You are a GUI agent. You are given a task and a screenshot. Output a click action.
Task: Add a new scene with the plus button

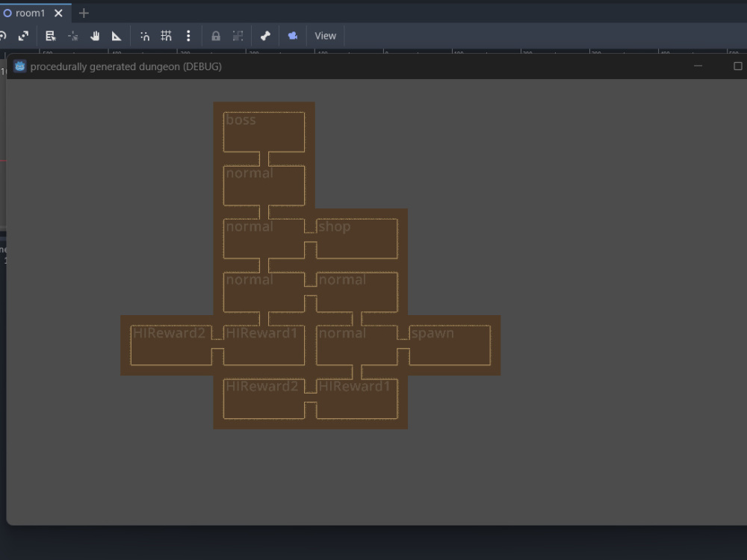[84, 13]
